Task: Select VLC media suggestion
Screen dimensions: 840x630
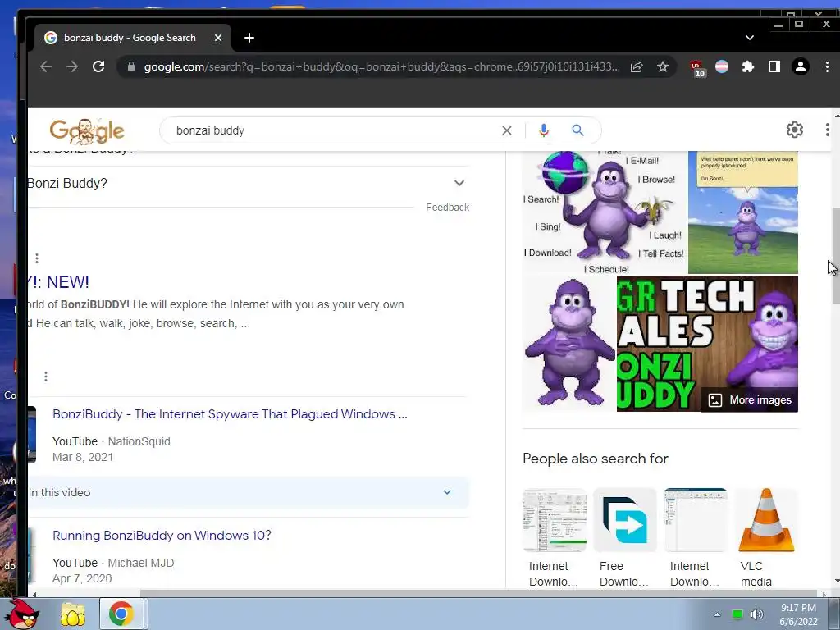Action: click(x=766, y=538)
